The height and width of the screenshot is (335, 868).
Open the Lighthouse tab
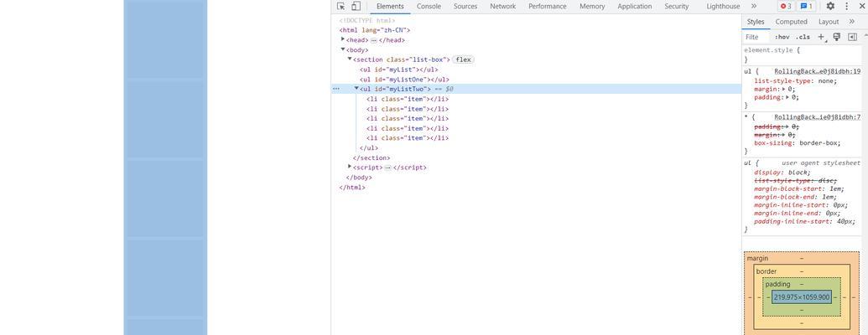[x=723, y=6]
